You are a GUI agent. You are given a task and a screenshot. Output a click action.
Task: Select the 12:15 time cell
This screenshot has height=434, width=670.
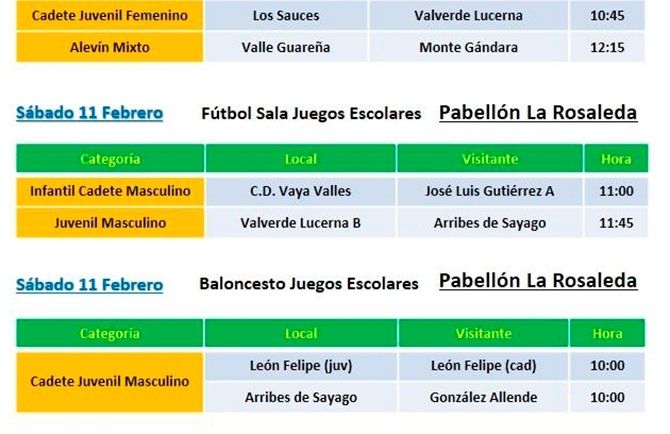click(608, 47)
